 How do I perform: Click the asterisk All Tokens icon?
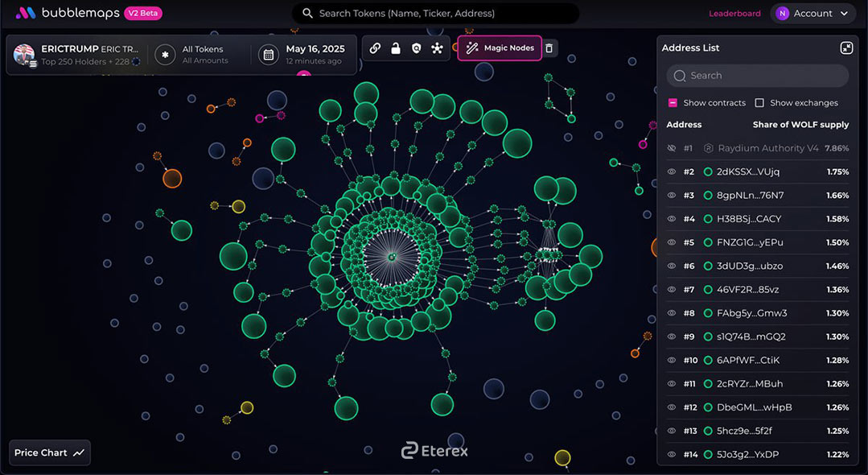165,55
